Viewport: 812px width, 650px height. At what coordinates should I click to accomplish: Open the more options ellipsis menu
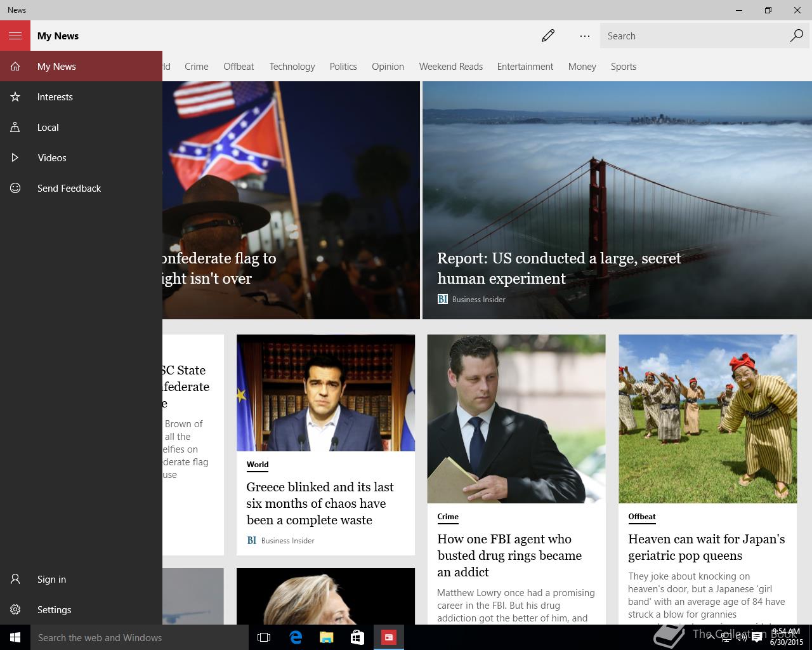click(x=585, y=36)
